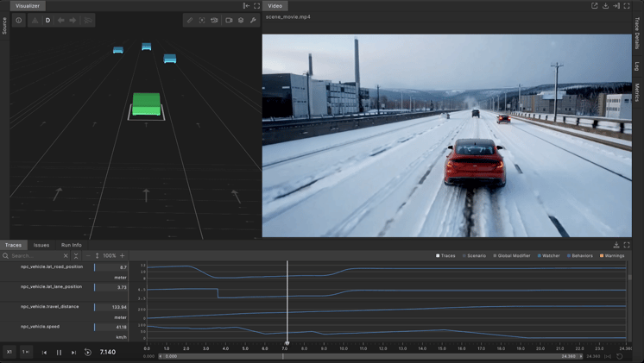Screen dimensions: 644x363
Task: Download the traces data
Action: pyautogui.click(x=616, y=245)
